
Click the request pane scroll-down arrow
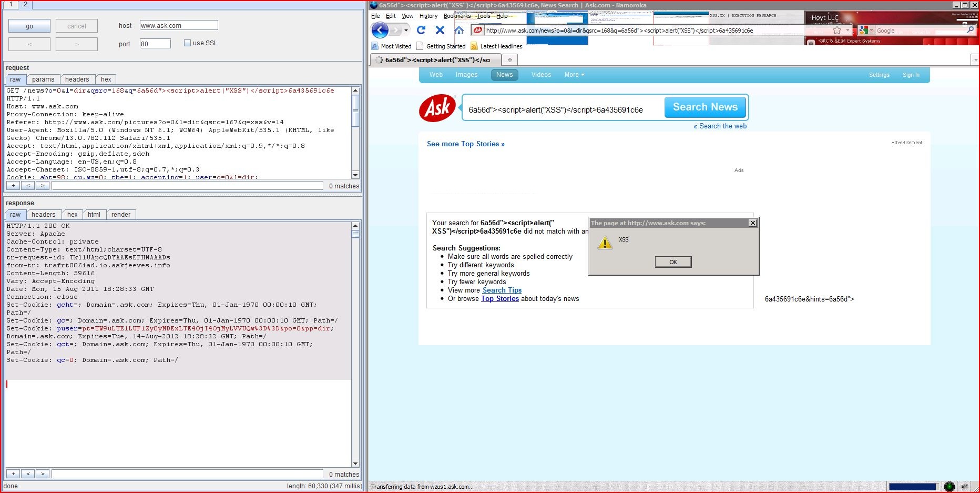355,175
